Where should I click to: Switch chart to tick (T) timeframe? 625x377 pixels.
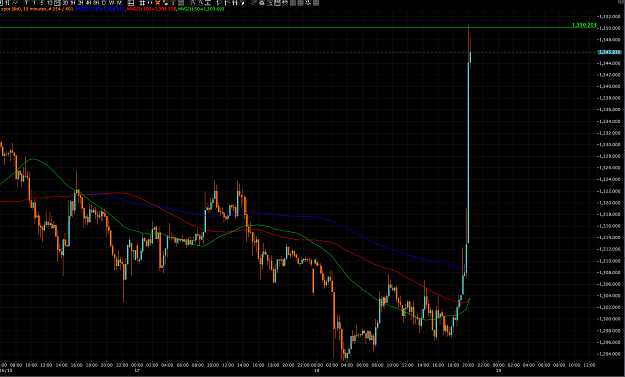coord(27,3)
